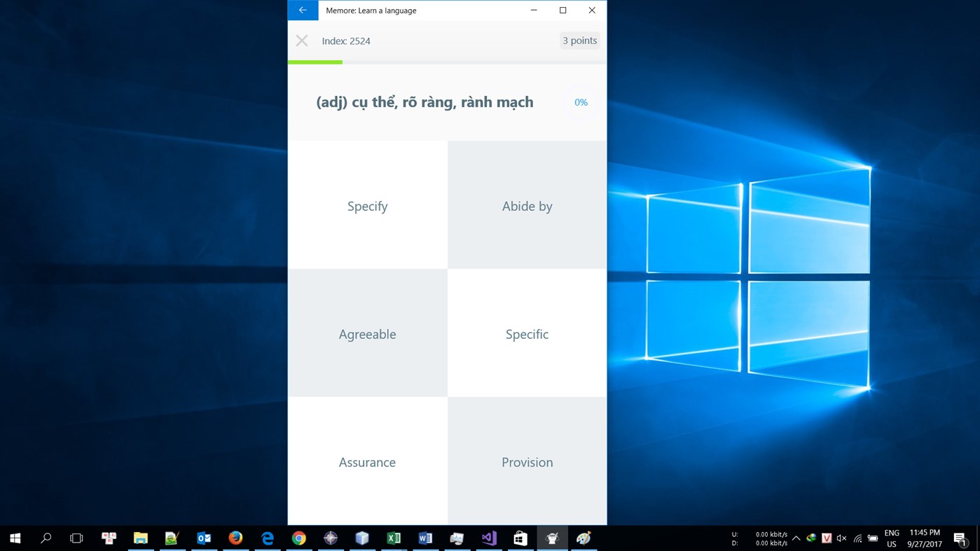Choose 'Abide by' as the answer
Screen dimensions: 980x551
tap(527, 205)
